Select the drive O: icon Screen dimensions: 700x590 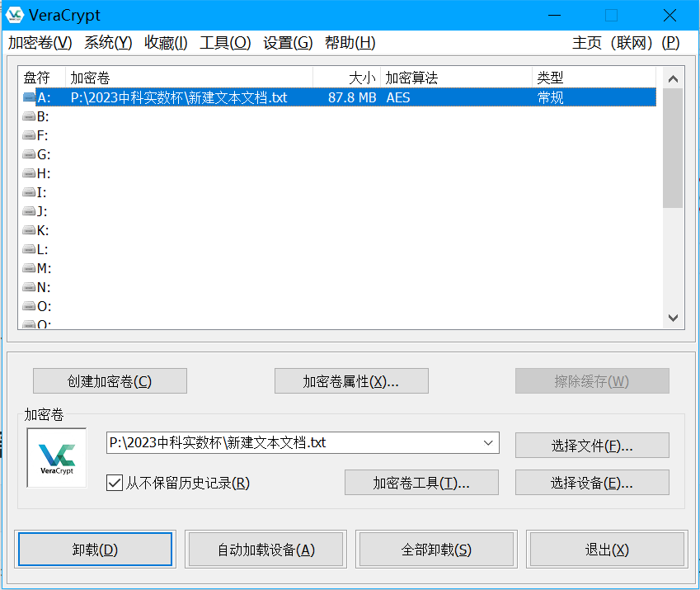tap(29, 306)
